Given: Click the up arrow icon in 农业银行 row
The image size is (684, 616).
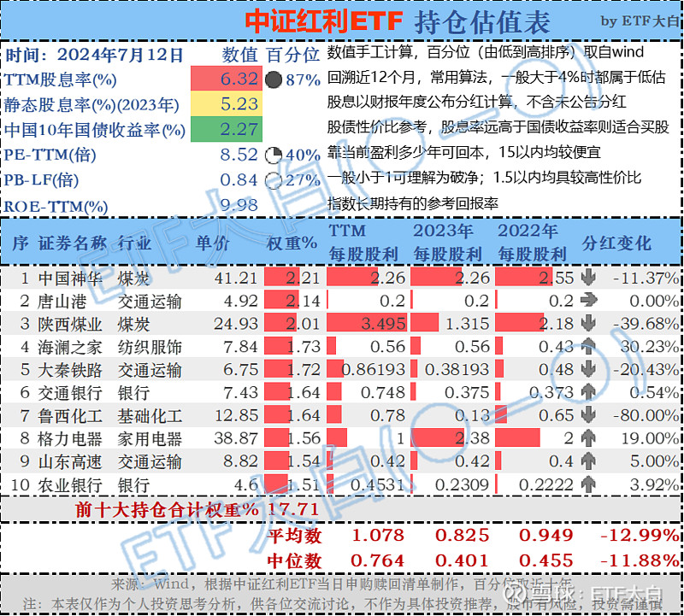Looking at the screenshot, I should point(588,484).
